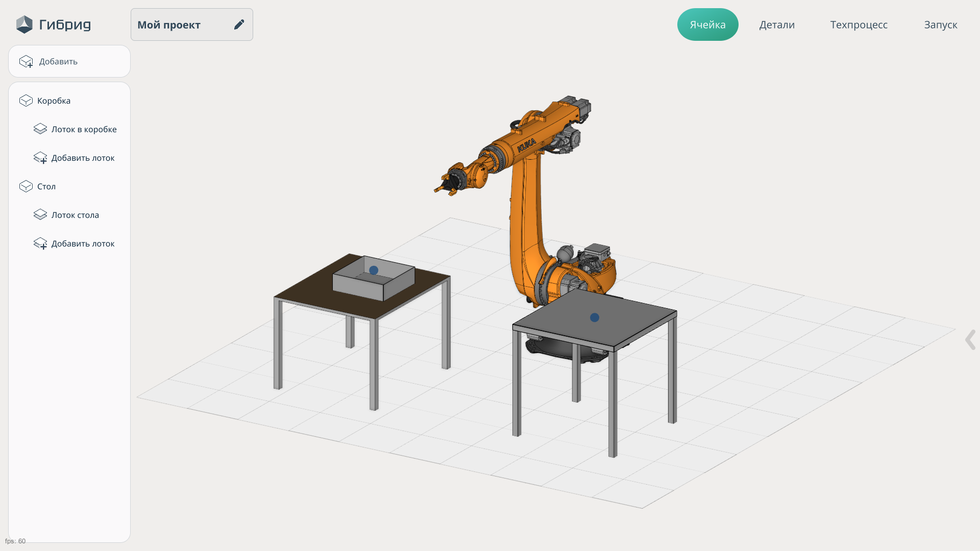Viewport: 980px width, 551px height.
Task: Expand the right side panel chevron
Action: [970, 340]
